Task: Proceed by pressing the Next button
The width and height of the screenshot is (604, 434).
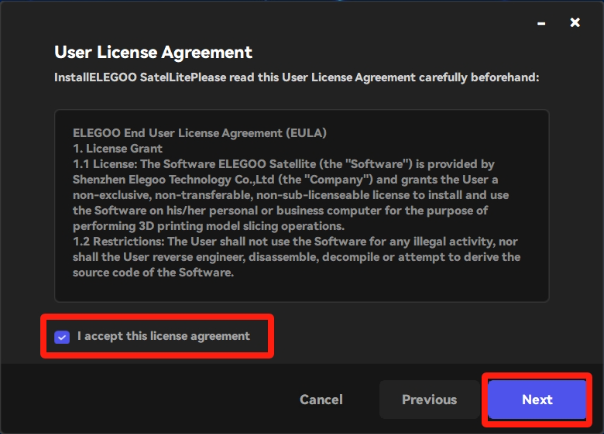Action: tap(536, 400)
